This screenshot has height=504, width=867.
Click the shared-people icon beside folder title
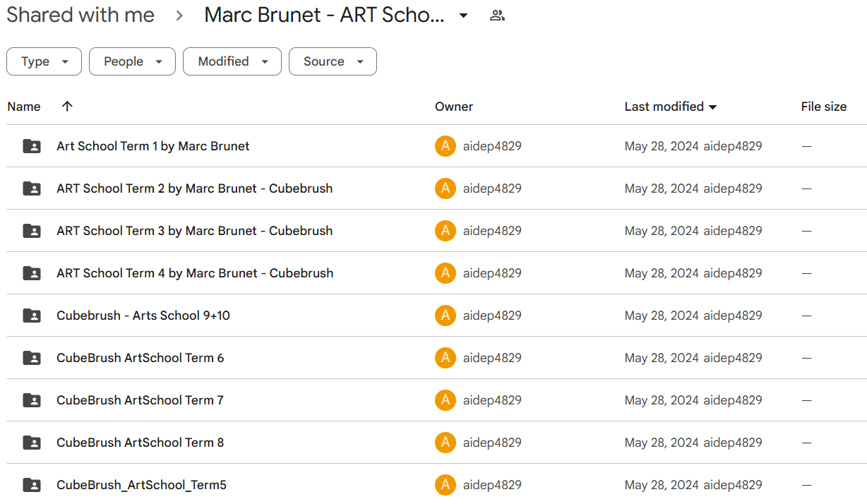click(497, 16)
